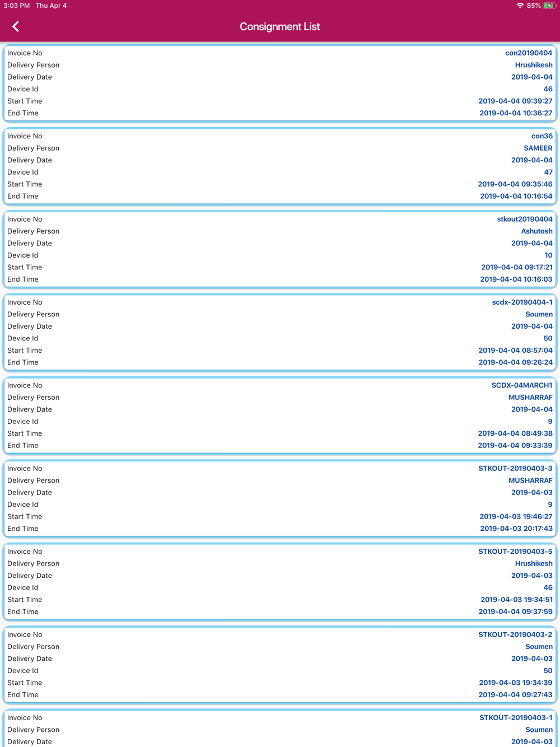
Task: Tap delivery date in the STKOUT-20190403-3 card
Action: [532, 493]
